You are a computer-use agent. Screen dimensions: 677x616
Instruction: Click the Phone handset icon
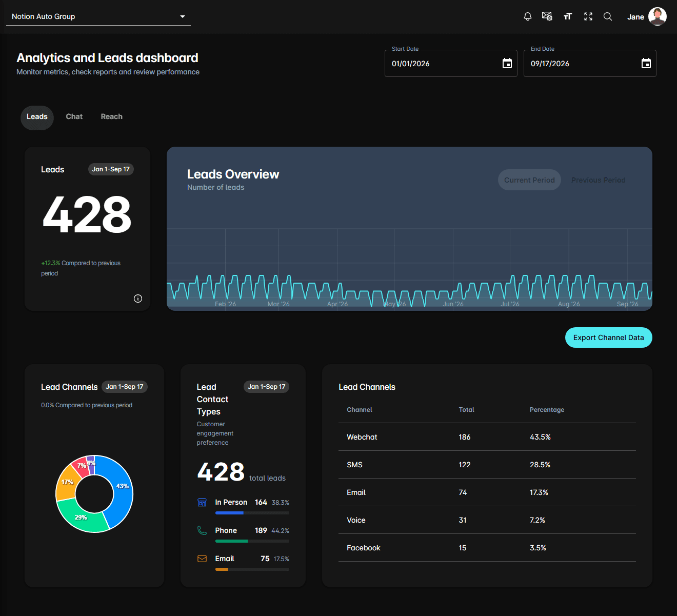pos(202,530)
